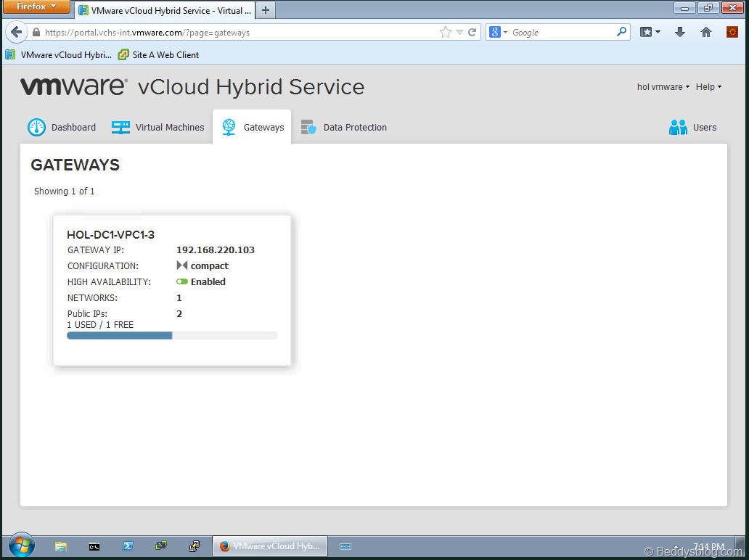The width and height of the screenshot is (749, 560).
Task: Click the compact configuration icon
Action: coord(181,265)
